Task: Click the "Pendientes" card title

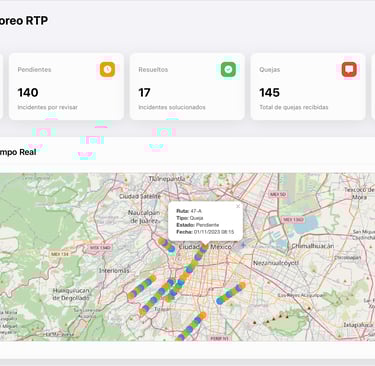Action: click(34, 70)
